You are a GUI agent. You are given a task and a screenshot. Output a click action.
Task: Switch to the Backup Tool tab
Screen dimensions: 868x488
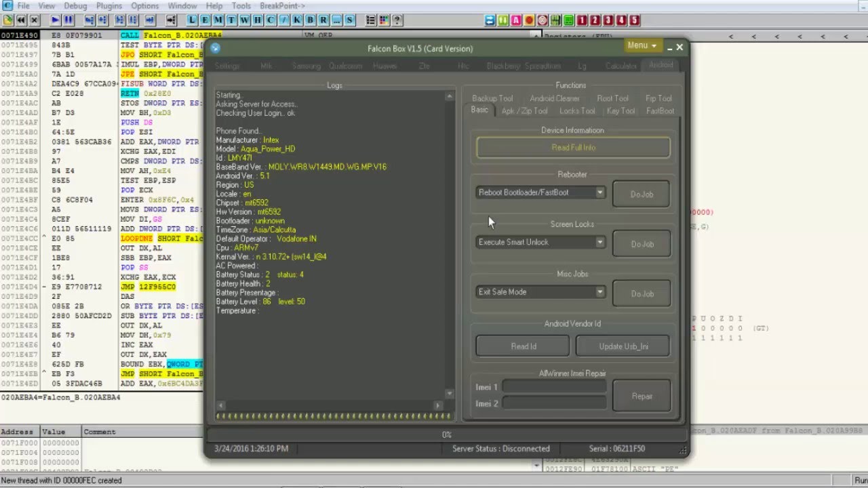point(492,98)
